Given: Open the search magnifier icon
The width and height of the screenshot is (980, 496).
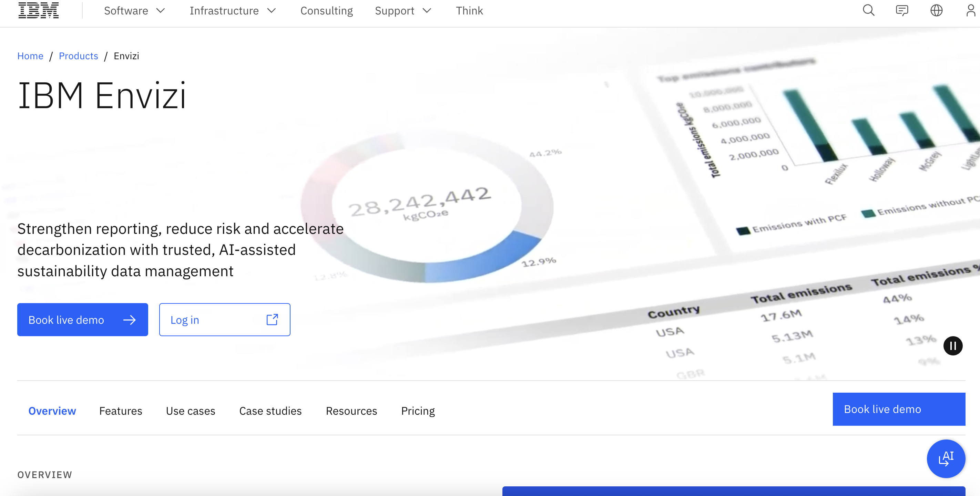Looking at the screenshot, I should [x=869, y=10].
